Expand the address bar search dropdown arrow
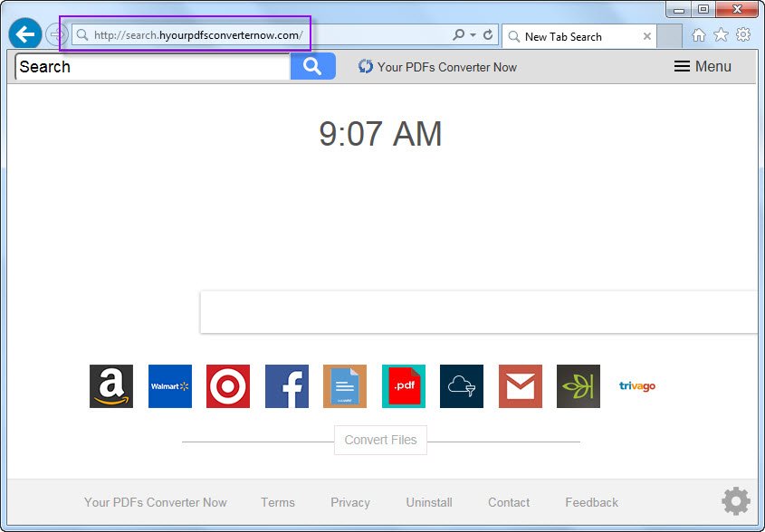Viewport: 765px width, 532px height. pos(473,35)
